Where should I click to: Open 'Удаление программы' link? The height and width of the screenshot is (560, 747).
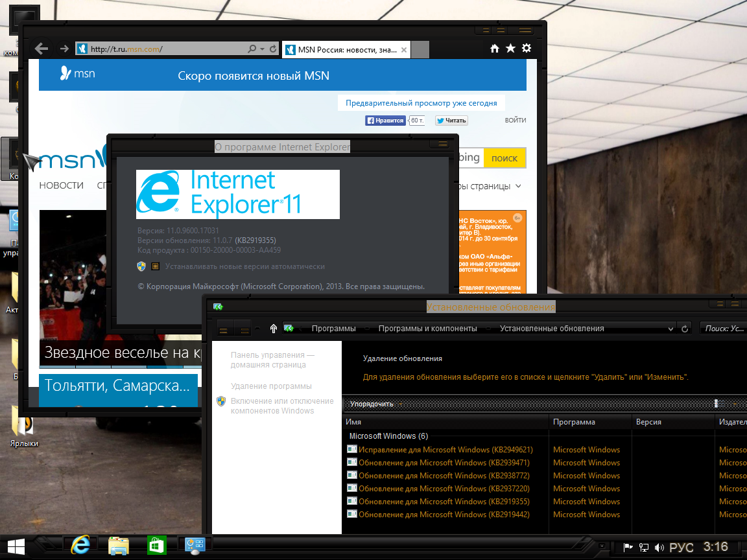click(271, 386)
